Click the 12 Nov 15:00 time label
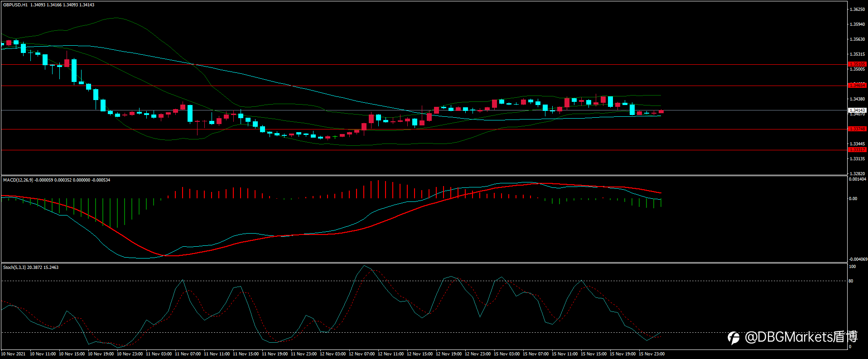This screenshot has height=359, width=868. (420, 354)
